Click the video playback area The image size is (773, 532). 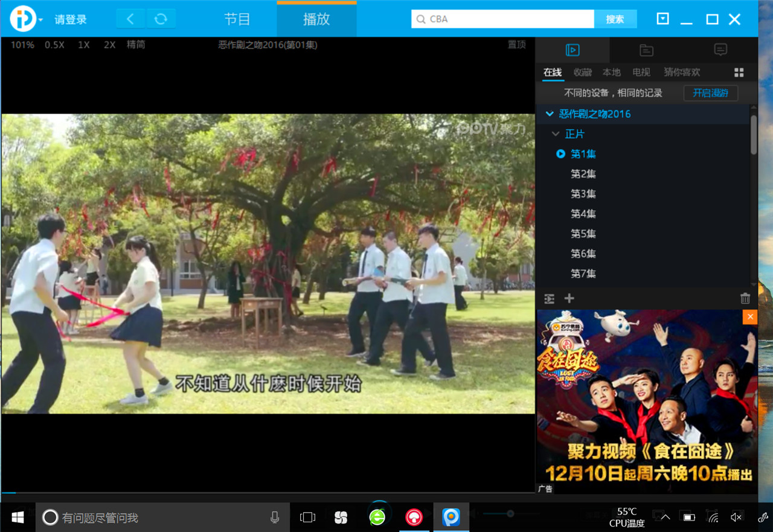268,264
